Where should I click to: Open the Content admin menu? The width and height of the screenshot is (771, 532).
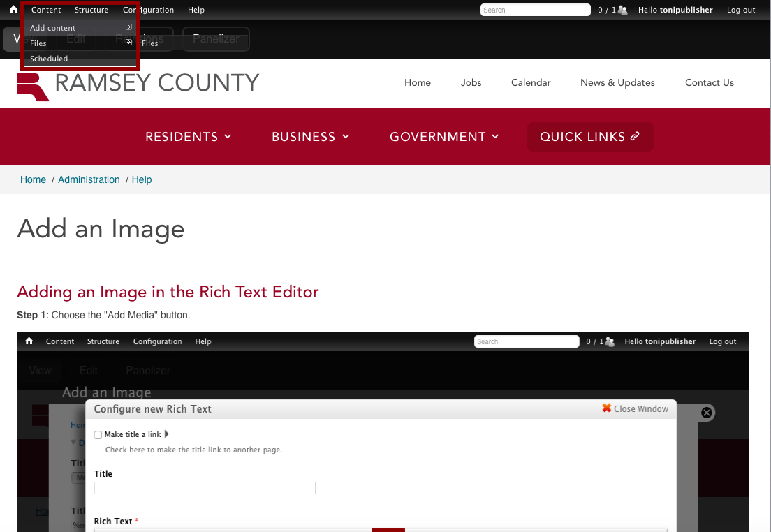tap(45, 10)
